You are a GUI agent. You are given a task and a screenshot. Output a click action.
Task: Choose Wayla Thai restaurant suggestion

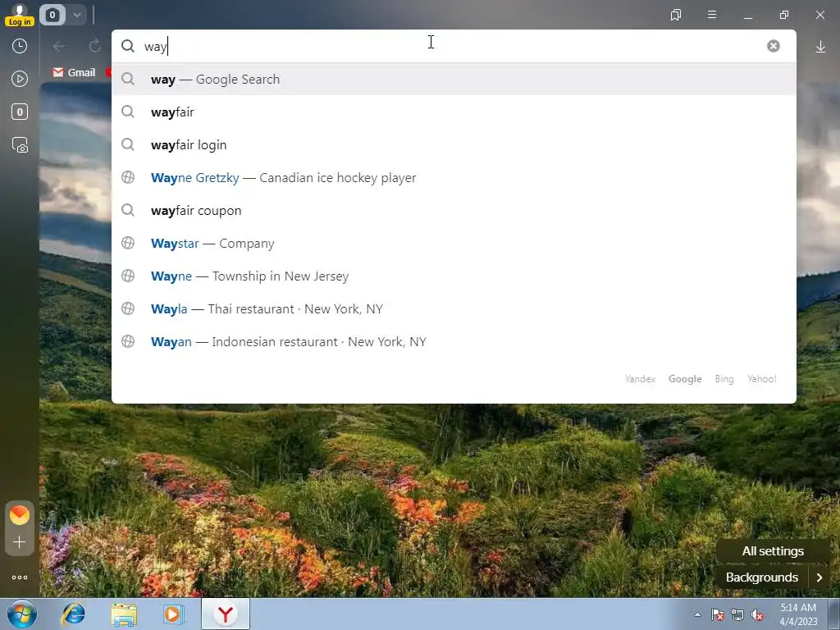(454, 309)
